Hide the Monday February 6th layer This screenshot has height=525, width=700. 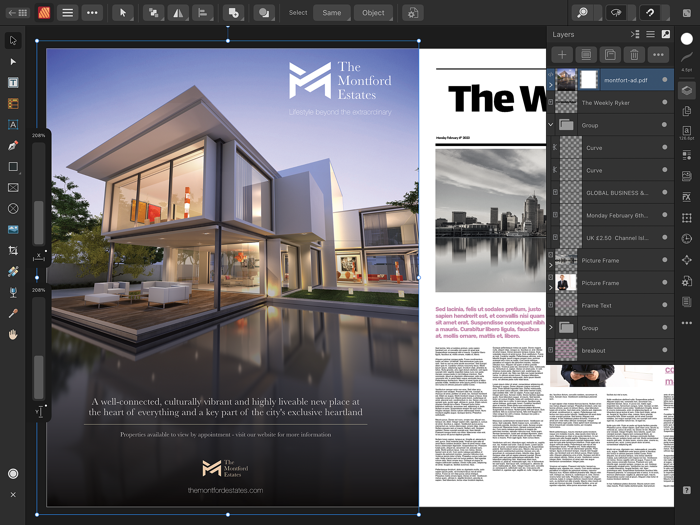[665, 215]
